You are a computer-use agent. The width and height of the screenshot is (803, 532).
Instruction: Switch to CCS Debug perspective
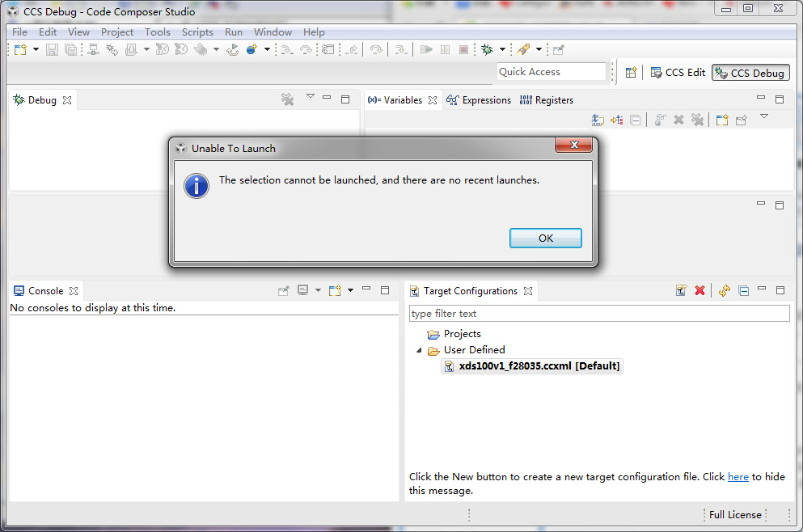coord(750,73)
